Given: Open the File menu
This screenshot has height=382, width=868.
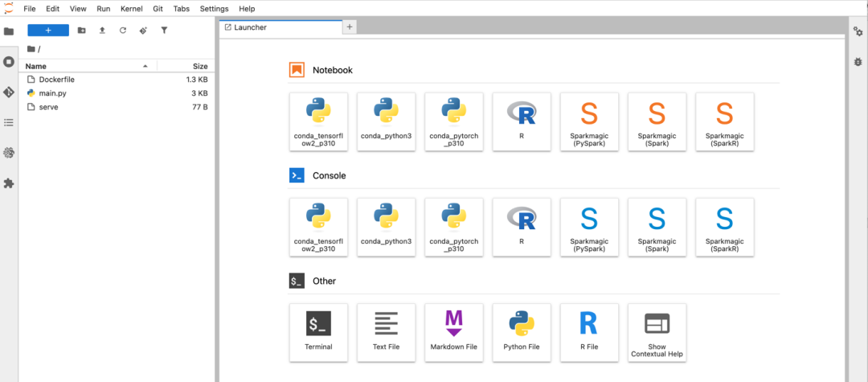Looking at the screenshot, I should (30, 9).
